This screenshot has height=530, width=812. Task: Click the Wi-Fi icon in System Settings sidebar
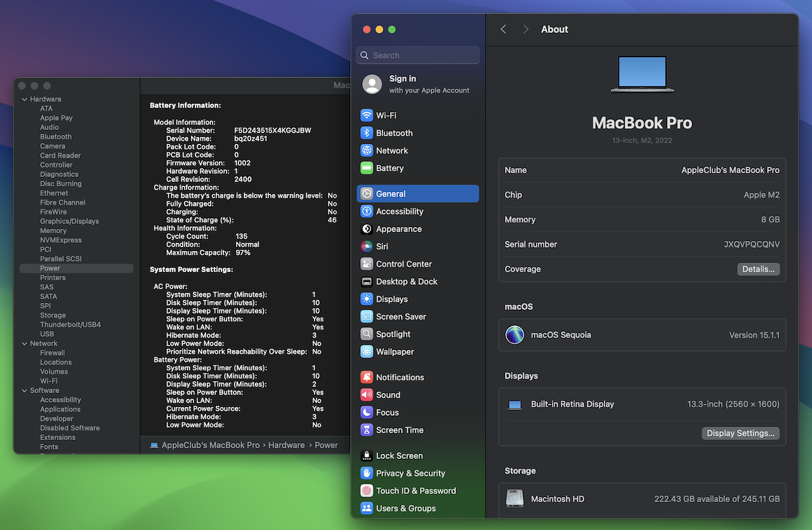367,115
